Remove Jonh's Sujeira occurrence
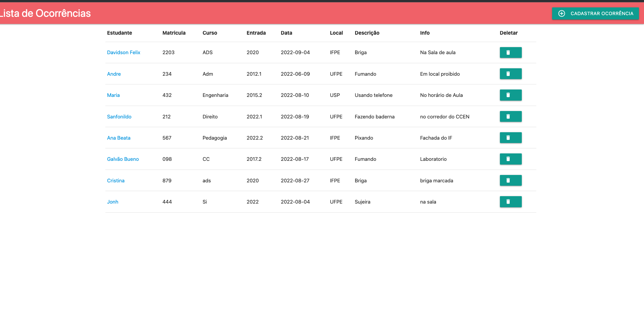The height and width of the screenshot is (324, 644). tap(510, 202)
